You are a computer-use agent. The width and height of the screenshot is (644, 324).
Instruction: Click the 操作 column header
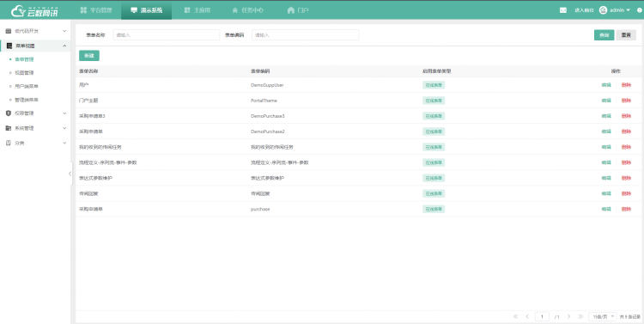click(x=616, y=71)
